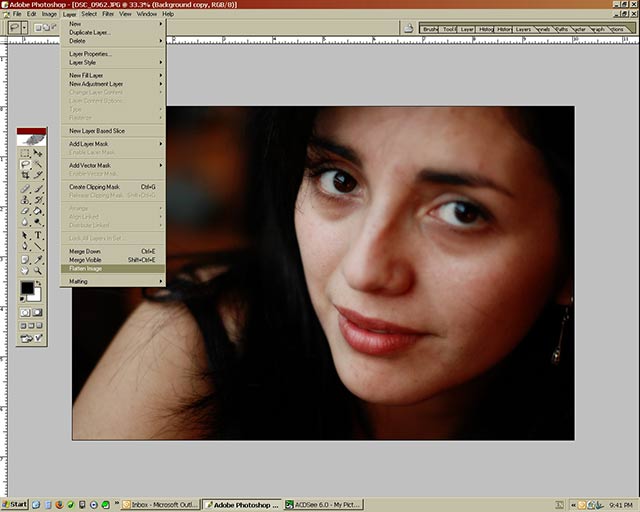
Task: Select the Path Selection tool
Action: click(25, 236)
